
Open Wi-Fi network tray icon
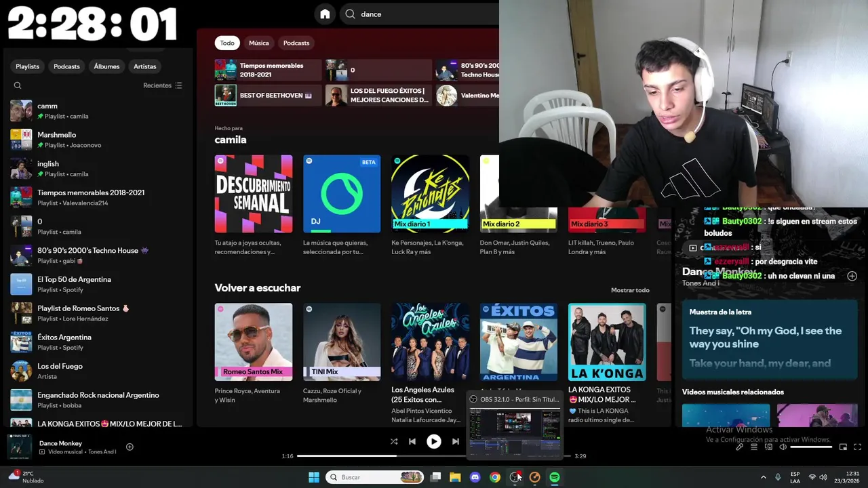click(x=812, y=477)
